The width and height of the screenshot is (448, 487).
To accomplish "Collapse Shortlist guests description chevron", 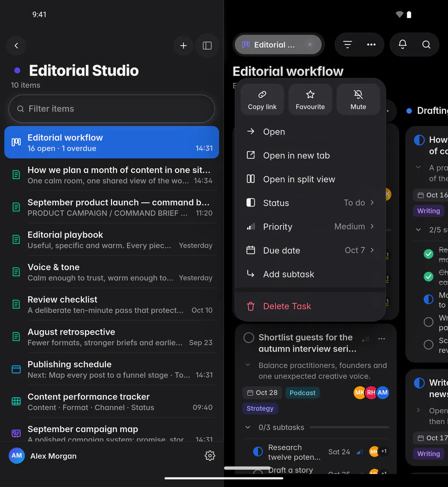I will [x=248, y=365].
